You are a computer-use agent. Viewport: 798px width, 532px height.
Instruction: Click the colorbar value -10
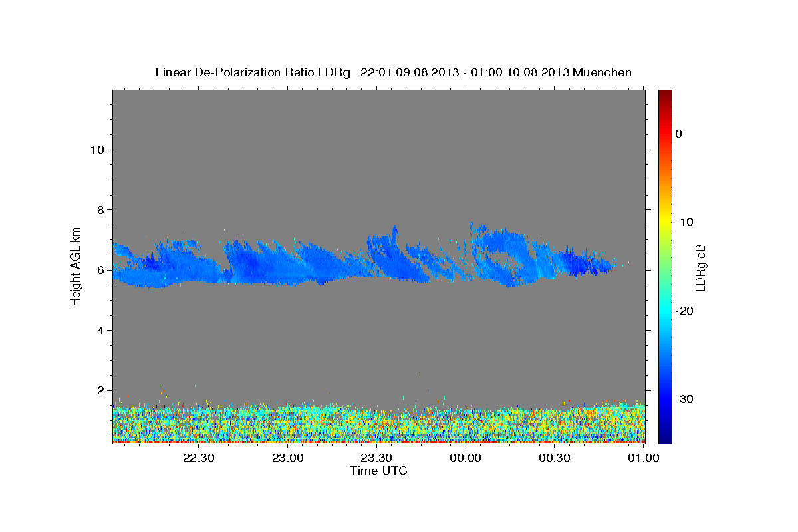(x=684, y=222)
